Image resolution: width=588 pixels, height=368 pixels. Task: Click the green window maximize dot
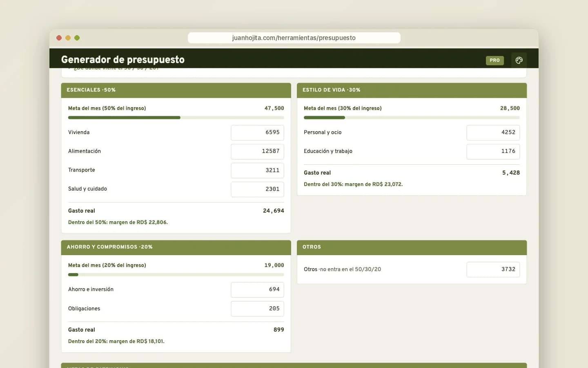point(77,38)
